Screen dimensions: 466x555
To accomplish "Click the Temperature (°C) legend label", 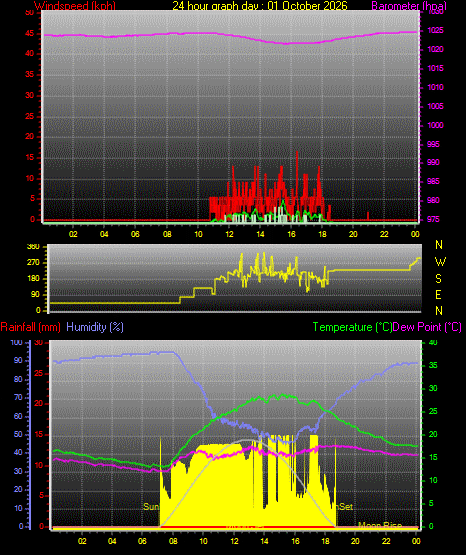I will coord(352,327).
